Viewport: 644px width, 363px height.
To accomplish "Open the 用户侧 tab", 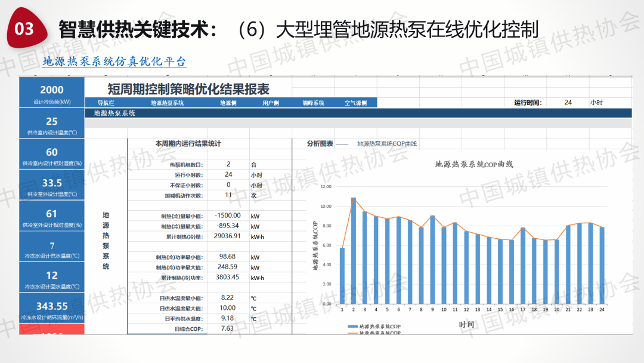I will point(271,103).
